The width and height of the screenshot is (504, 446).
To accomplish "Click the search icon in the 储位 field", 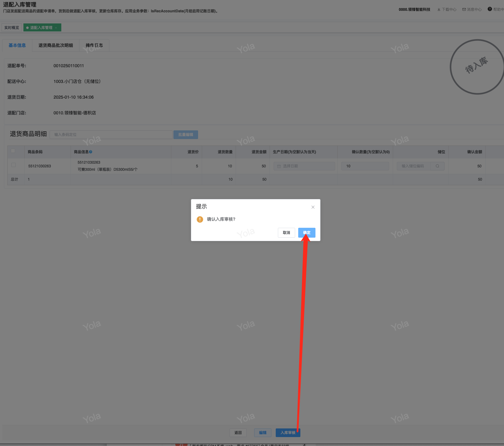I will pos(437,166).
